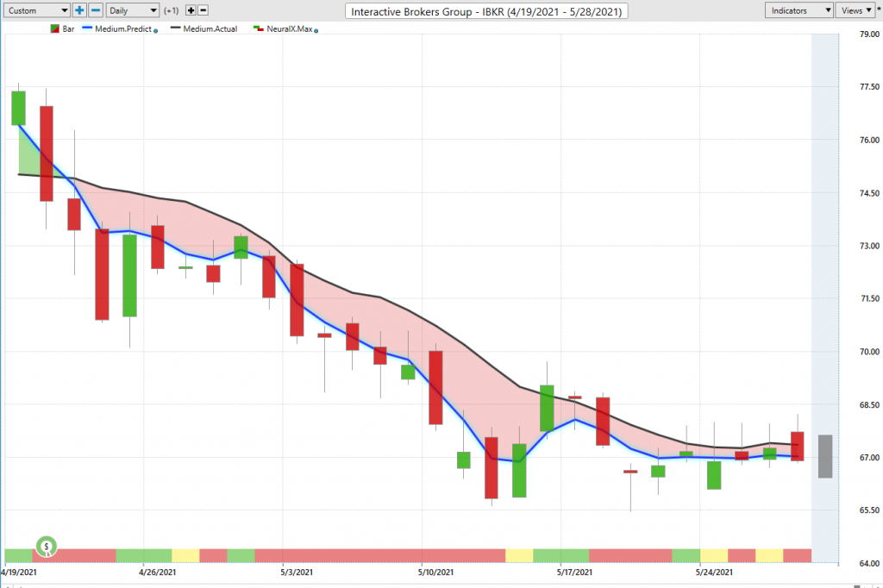Open the Daily interval dropdown
This screenshot has width=883, height=588.
coord(133,10)
